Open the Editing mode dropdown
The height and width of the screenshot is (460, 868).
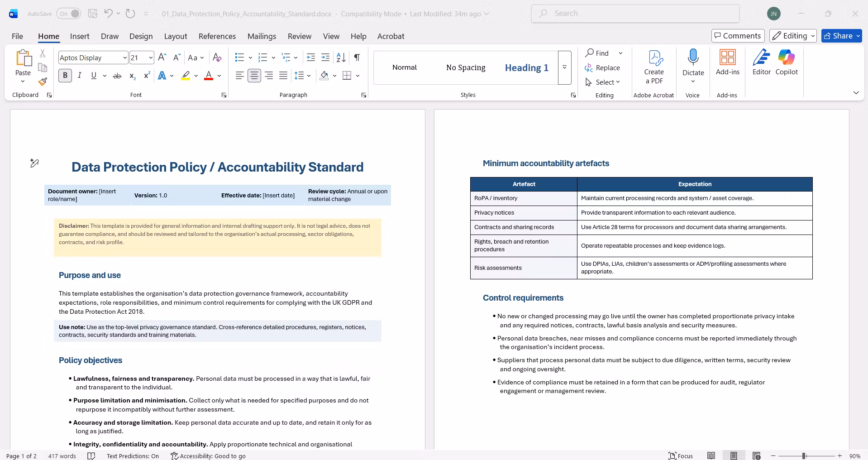793,36
